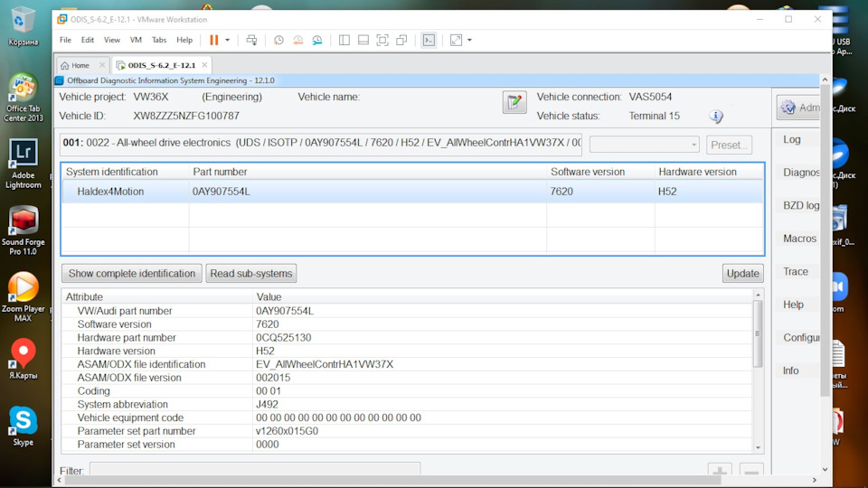The height and width of the screenshot is (488, 868).
Task: Click the minus button beside Filter
Action: 751,470
